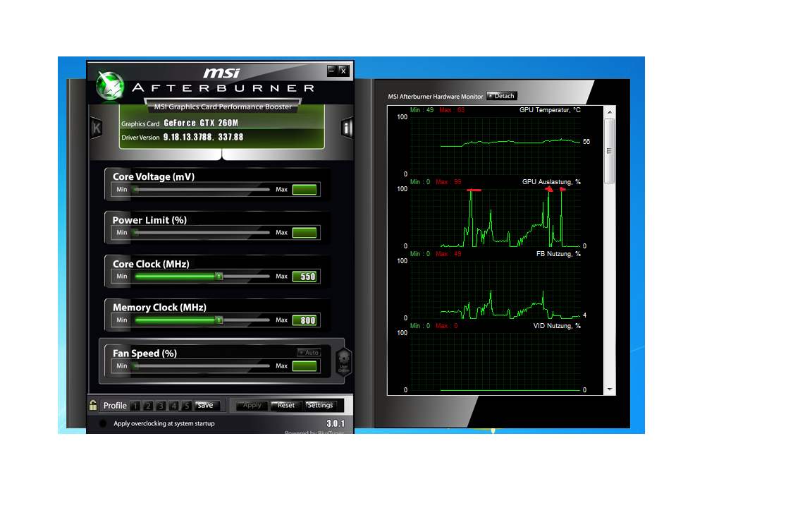Viewport: 812px width, 508px height.
Task: Click the Power Limit value field
Action: [304, 233]
